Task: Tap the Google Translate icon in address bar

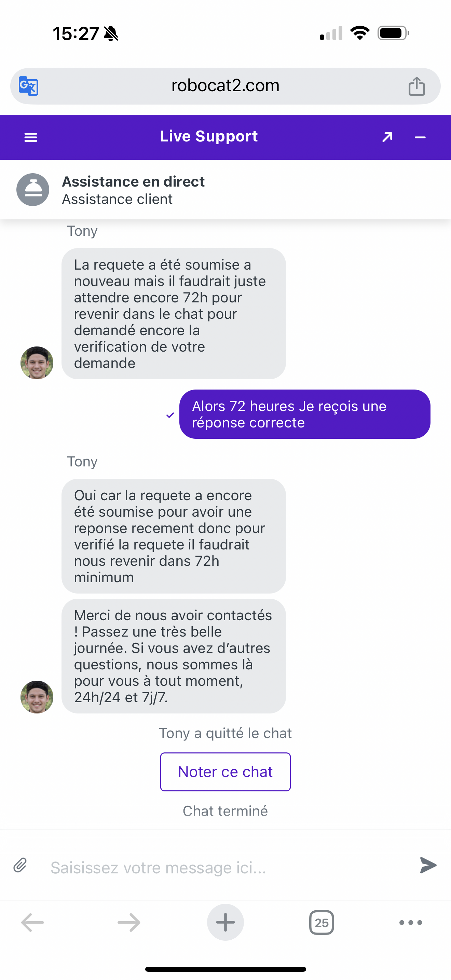Action: [x=28, y=86]
